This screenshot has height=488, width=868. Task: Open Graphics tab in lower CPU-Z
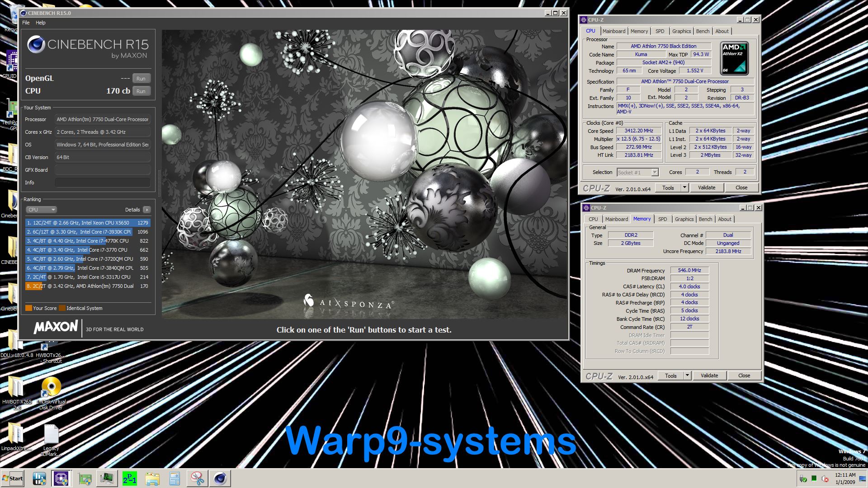684,219
